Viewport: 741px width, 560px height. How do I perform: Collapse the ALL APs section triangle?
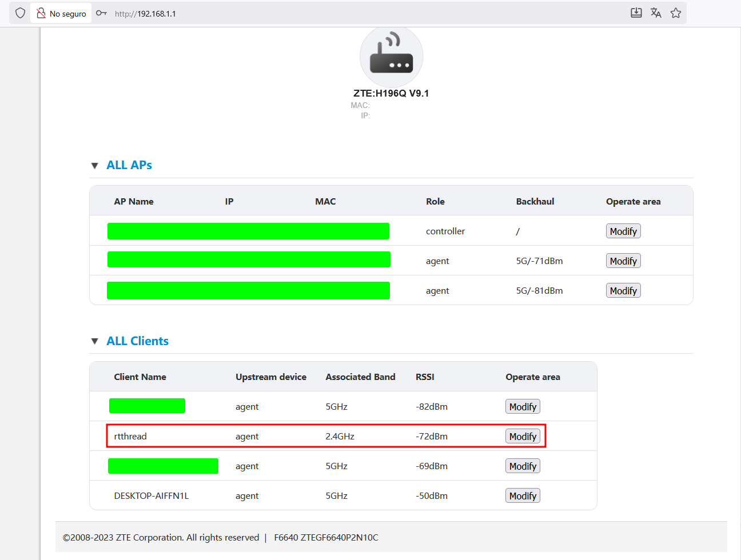pos(95,166)
